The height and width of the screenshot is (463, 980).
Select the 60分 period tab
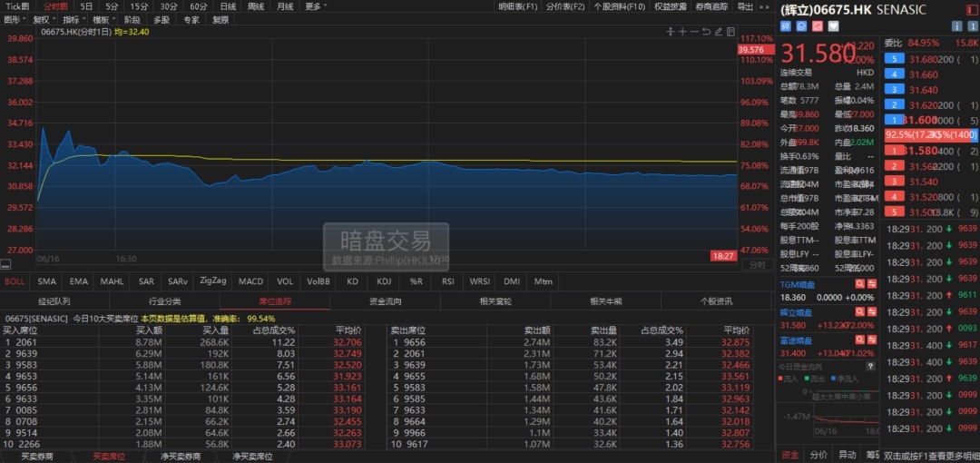coord(198,7)
